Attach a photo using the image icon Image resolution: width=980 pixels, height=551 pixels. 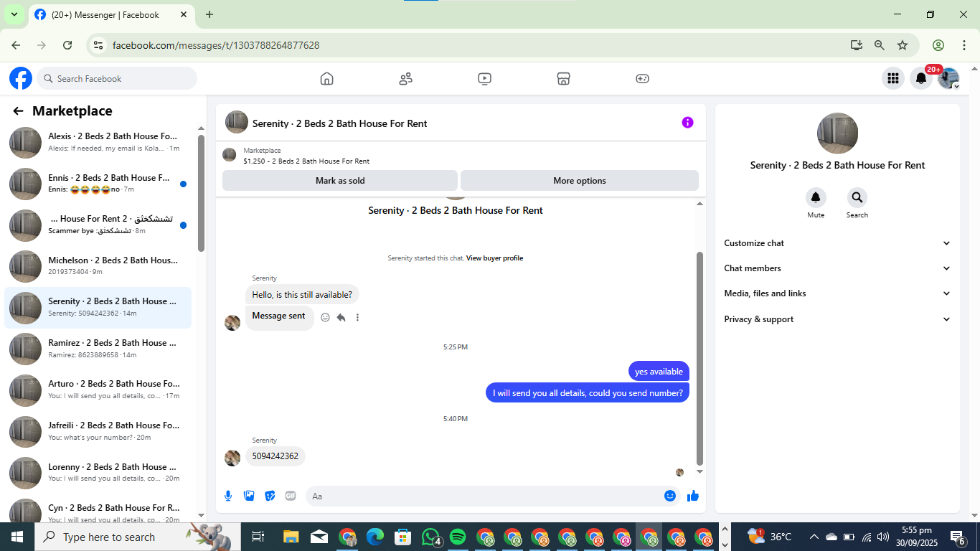pos(249,496)
